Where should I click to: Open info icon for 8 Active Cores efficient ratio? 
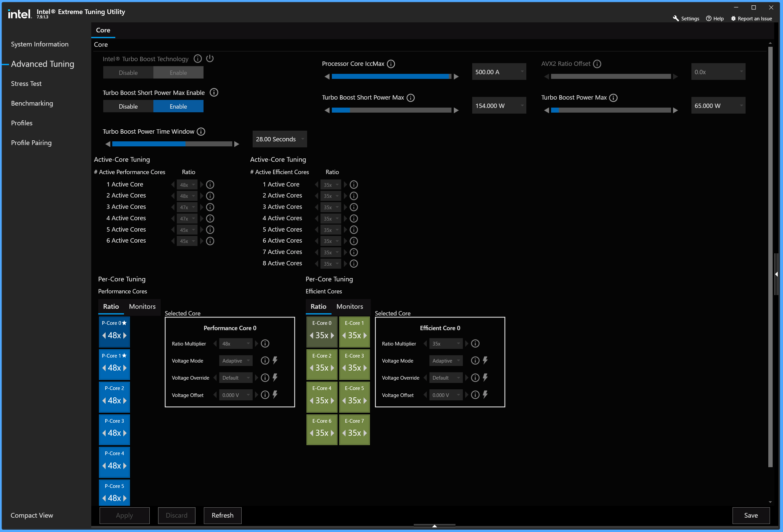pos(354,263)
